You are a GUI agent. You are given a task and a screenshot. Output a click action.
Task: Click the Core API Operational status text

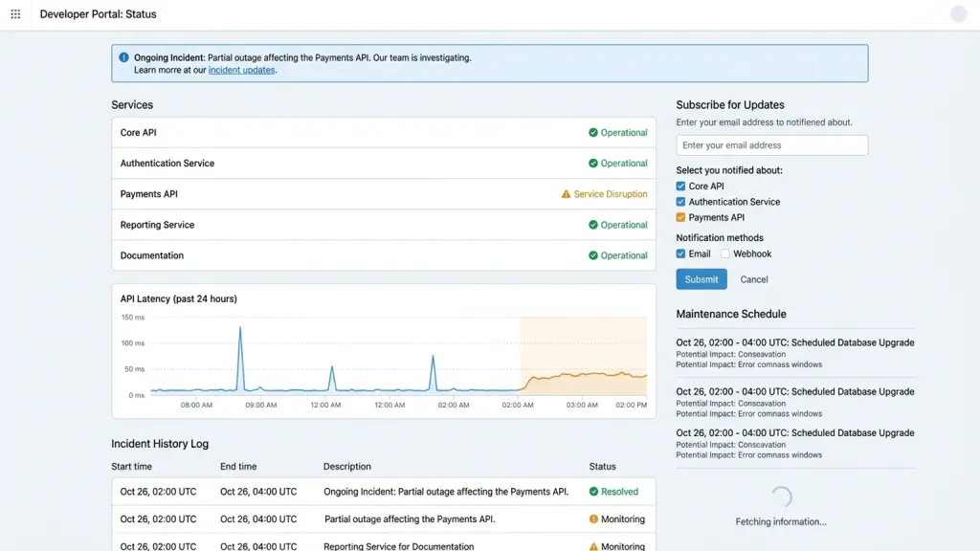(624, 132)
